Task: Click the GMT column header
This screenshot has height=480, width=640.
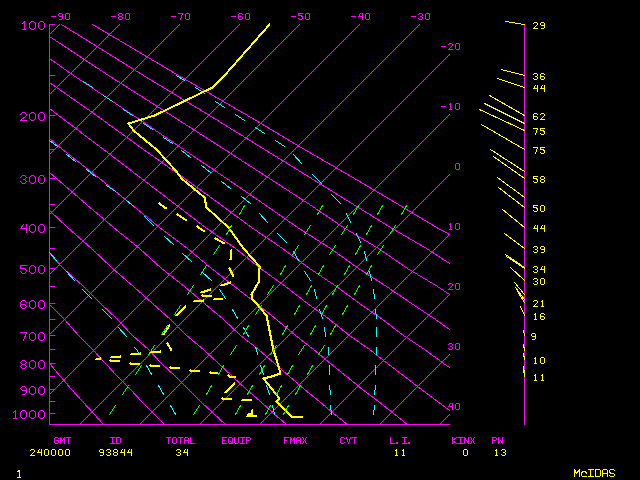Action: [x=62, y=440]
